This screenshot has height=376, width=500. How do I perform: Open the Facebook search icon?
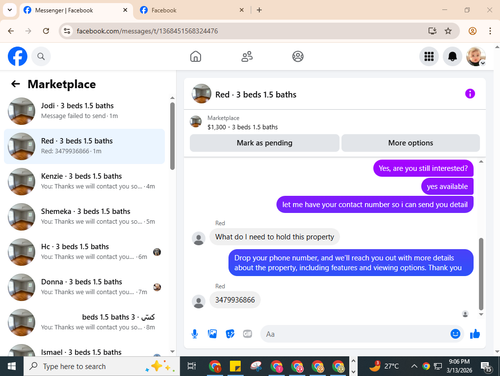coord(41,56)
